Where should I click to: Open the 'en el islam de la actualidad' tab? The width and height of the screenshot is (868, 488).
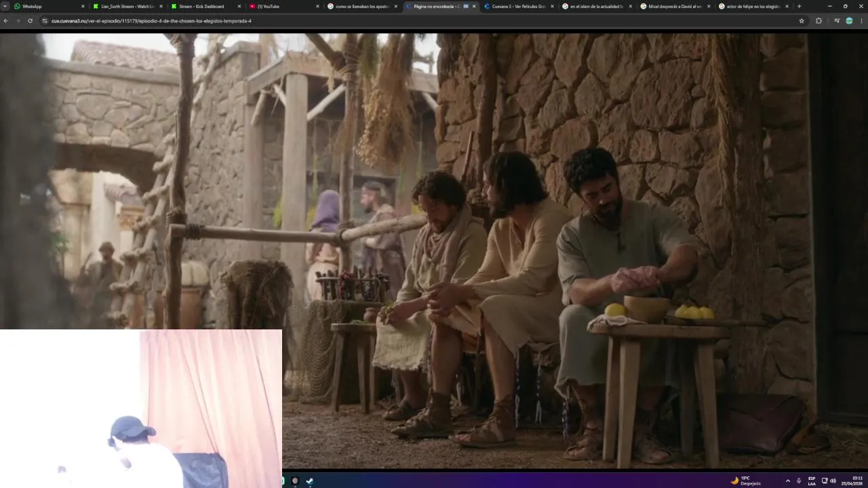[596, 6]
